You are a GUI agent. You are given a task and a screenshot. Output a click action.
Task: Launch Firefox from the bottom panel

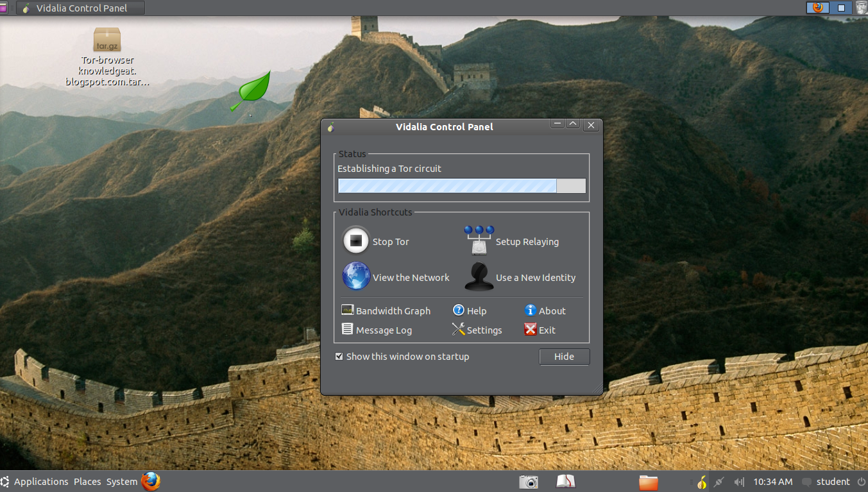(x=151, y=481)
